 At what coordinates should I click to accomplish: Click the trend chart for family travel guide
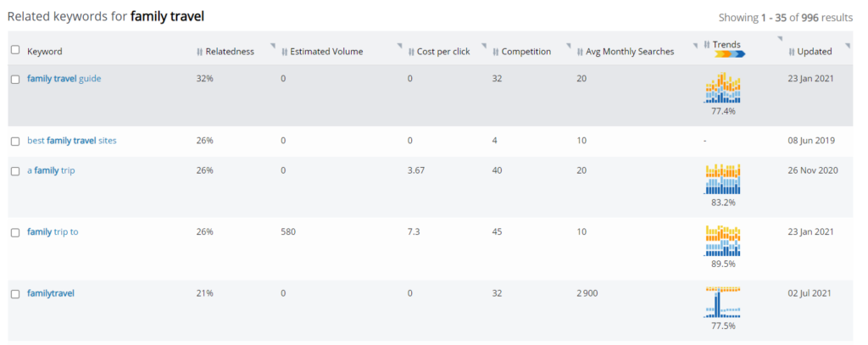click(723, 89)
